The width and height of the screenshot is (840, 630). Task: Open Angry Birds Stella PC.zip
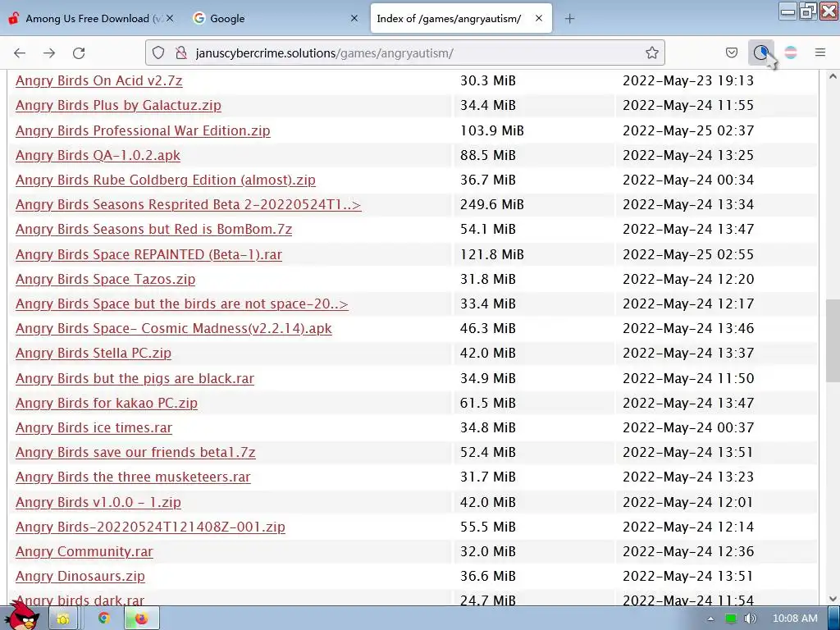point(94,353)
